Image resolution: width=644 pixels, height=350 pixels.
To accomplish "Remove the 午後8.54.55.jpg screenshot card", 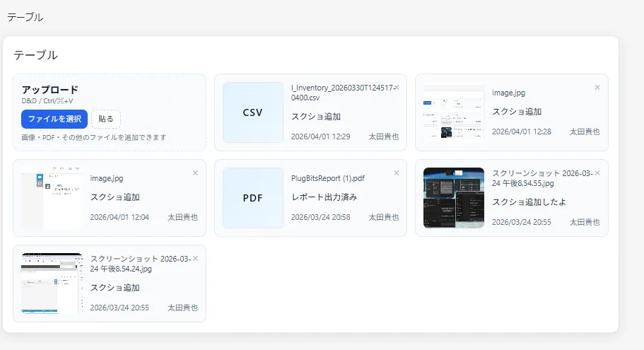I will click(x=597, y=173).
